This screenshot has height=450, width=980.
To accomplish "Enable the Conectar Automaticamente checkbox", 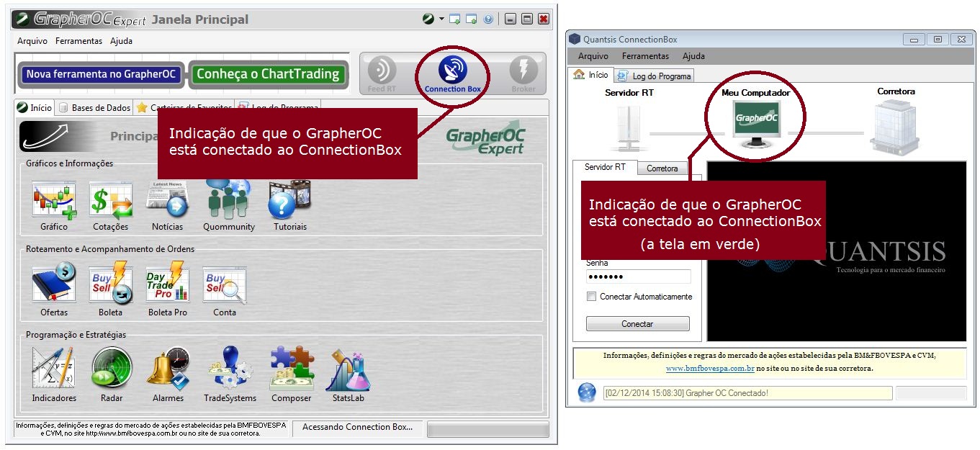I will 592,297.
